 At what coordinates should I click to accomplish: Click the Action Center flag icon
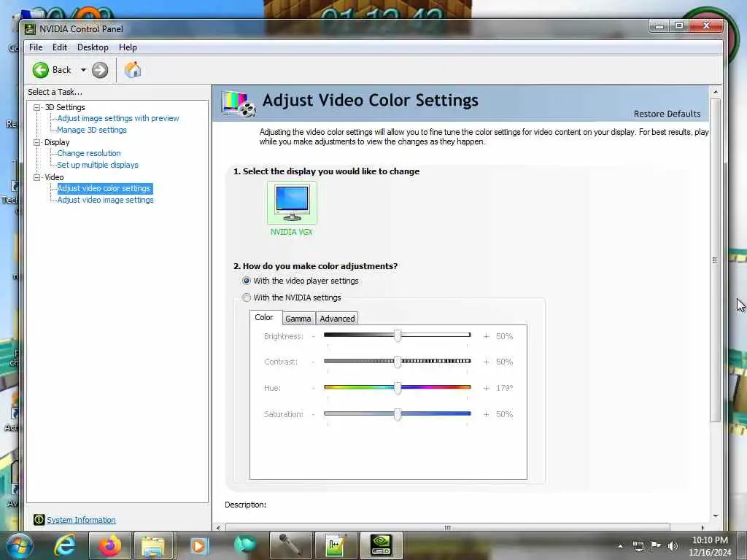(x=656, y=545)
